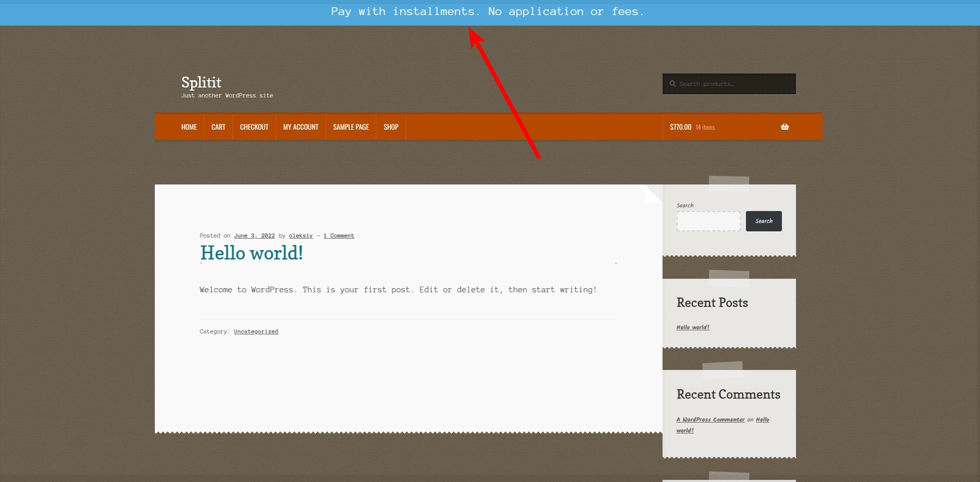The height and width of the screenshot is (482, 980).
Task: Open author oleksiy's link
Action: coord(301,236)
